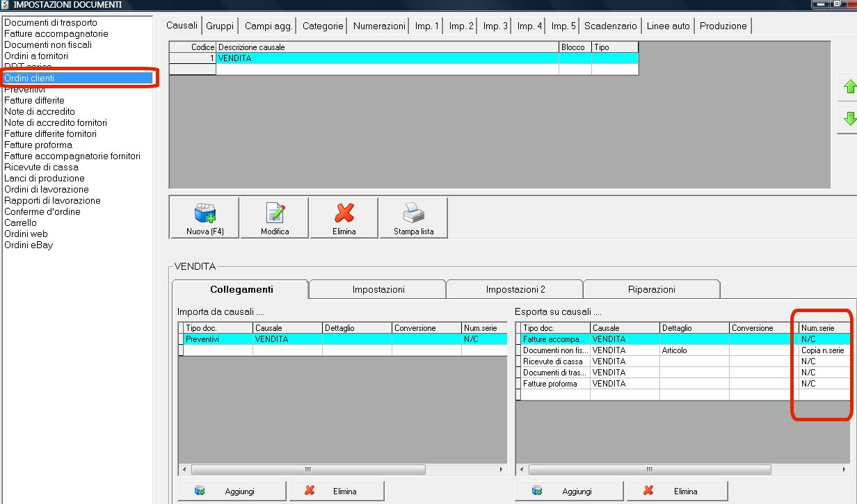Open the Linee auto tab
The image size is (857, 504).
tap(668, 26)
